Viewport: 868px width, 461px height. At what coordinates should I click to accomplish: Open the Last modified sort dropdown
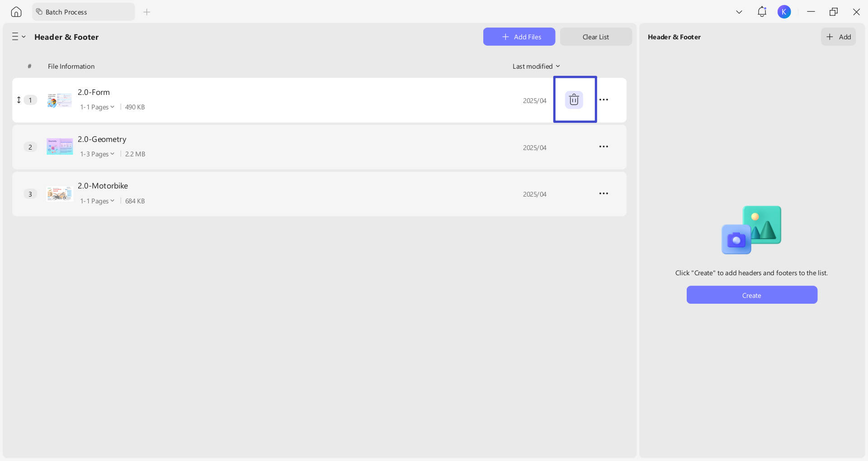pyautogui.click(x=536, y=66)
